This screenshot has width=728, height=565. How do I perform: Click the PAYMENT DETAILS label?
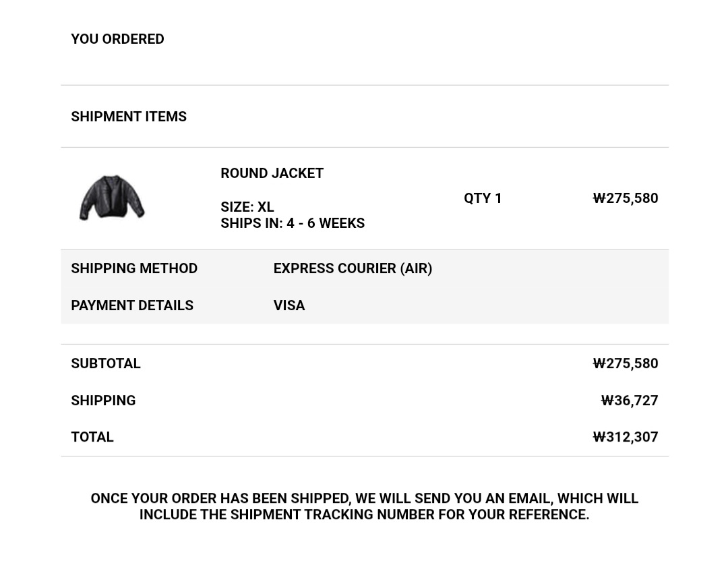point(132,305)
